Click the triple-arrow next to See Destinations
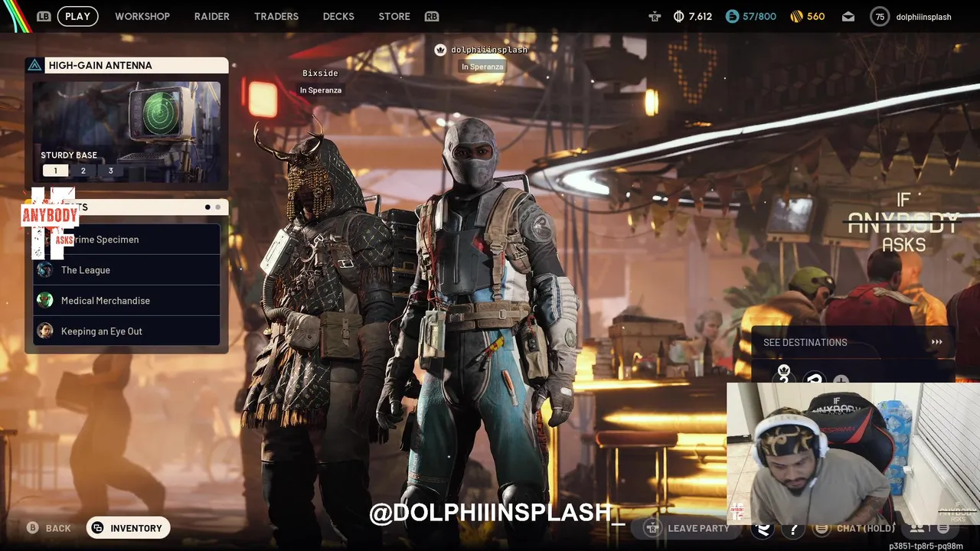Image resolution: width=980 pixels, height=551 pixels. tap(936, 342)
